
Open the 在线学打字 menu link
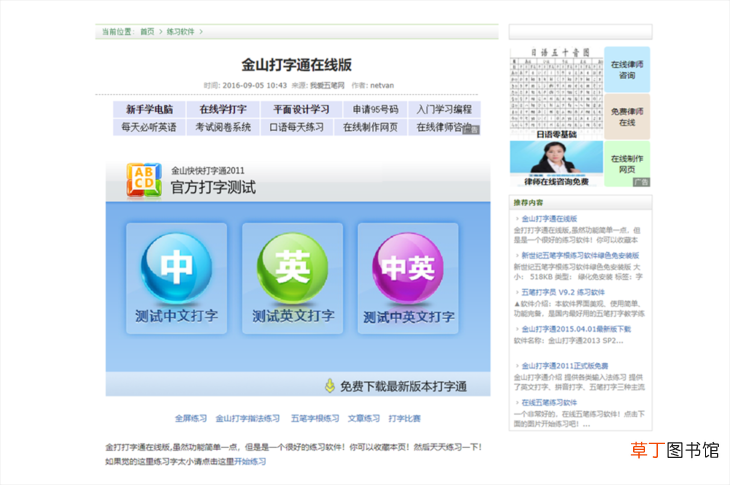[x=223, y=109]
